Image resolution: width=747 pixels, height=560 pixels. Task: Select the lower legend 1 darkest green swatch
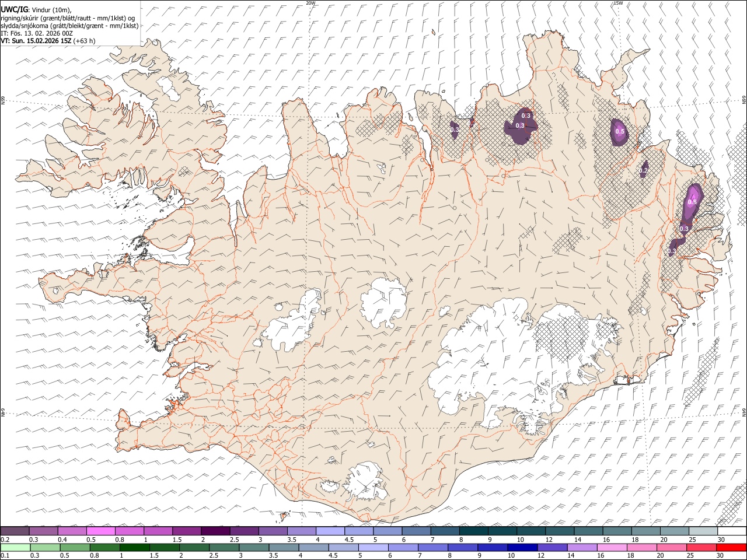tap(134, 547)
